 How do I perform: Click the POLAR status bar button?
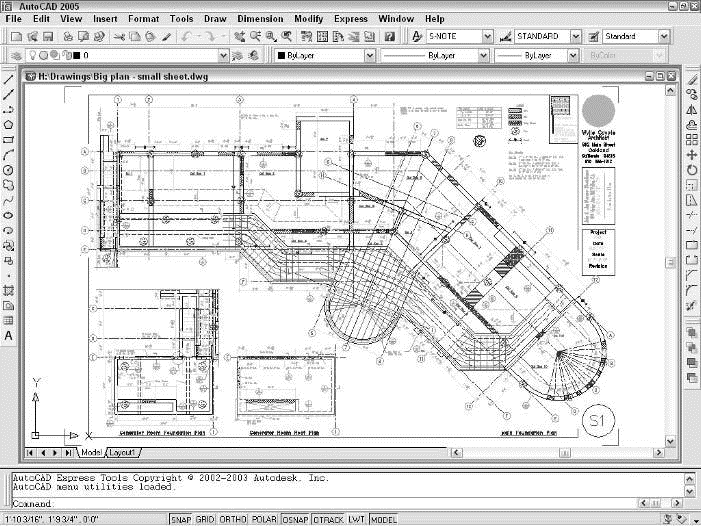coord(266,520)
